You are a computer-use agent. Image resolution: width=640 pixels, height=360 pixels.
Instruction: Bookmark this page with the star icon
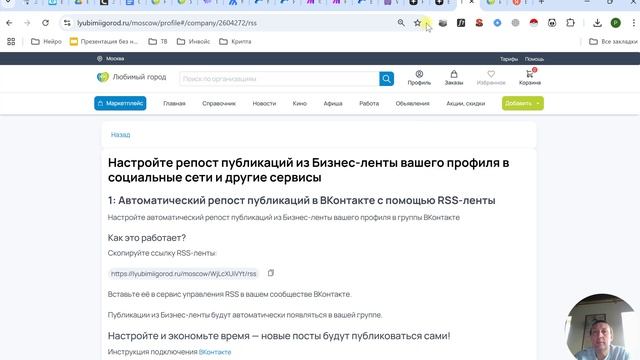point(417,23)
